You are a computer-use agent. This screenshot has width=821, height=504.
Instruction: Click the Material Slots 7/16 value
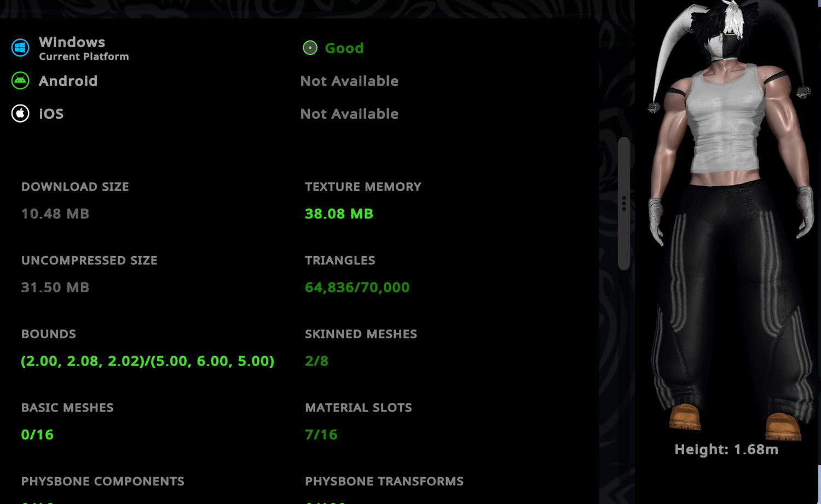(321, 435)
